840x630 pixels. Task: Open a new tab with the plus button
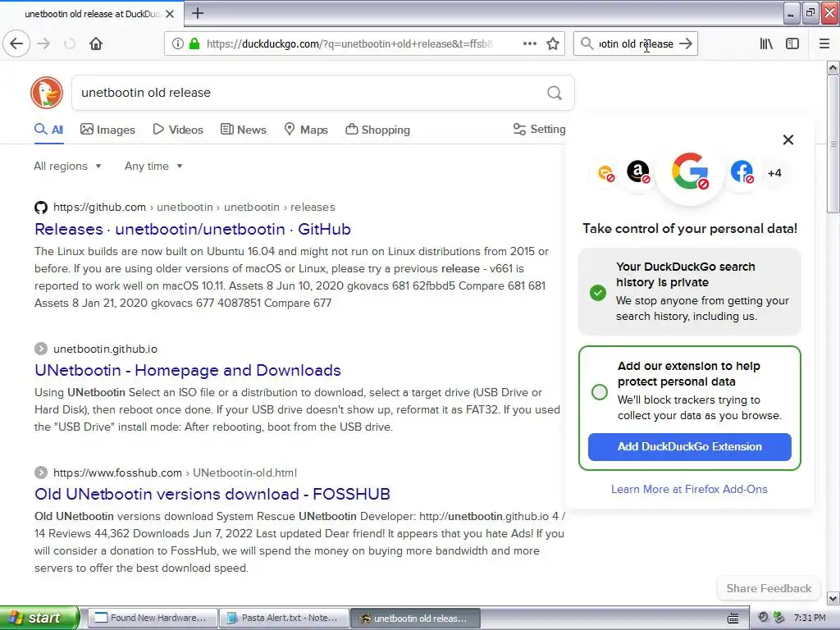pos(198,13)
